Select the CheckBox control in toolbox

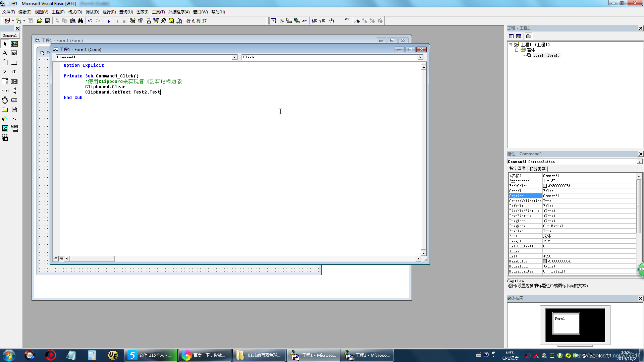click(5, 72)
